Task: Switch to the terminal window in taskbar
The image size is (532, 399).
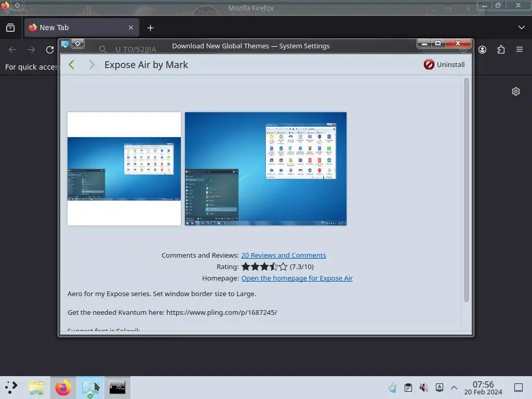Action: click(x=117, y=387)
